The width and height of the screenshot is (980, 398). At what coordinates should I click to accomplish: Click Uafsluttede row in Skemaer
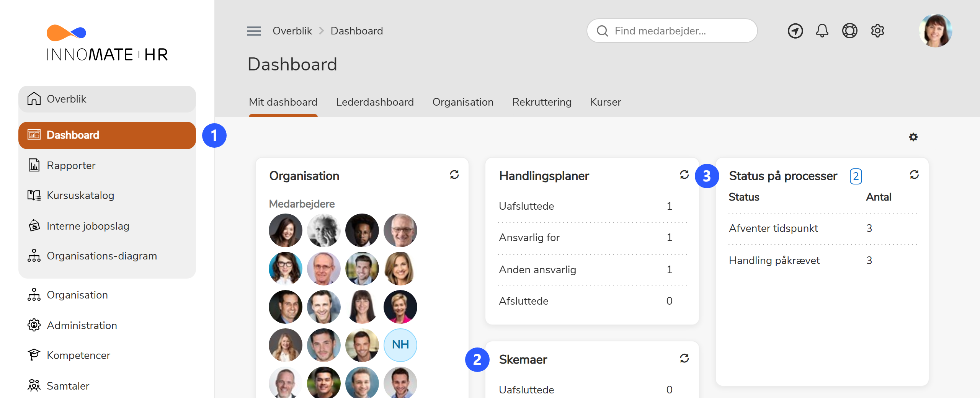point(592,390)
